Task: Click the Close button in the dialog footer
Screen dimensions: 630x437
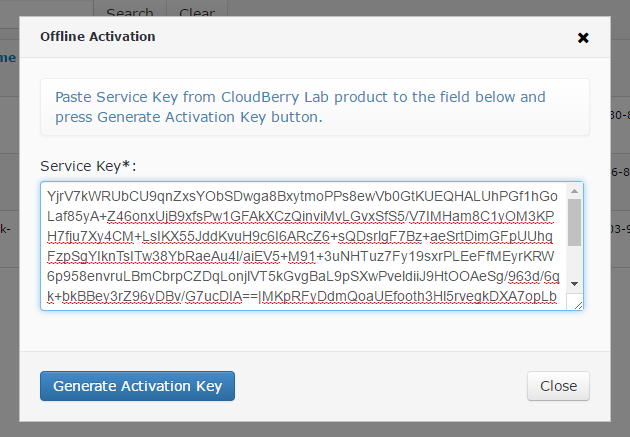Action: [x=558, y=386]
